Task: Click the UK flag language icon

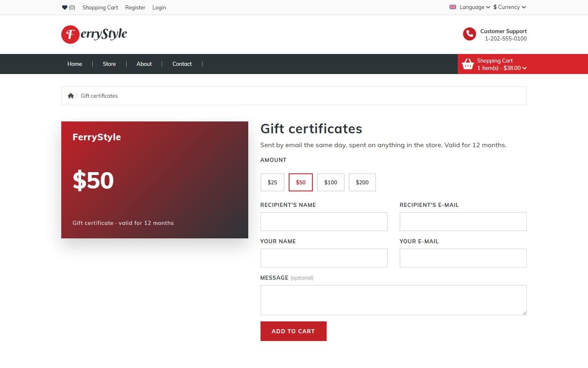Action: tap(453, 7)
